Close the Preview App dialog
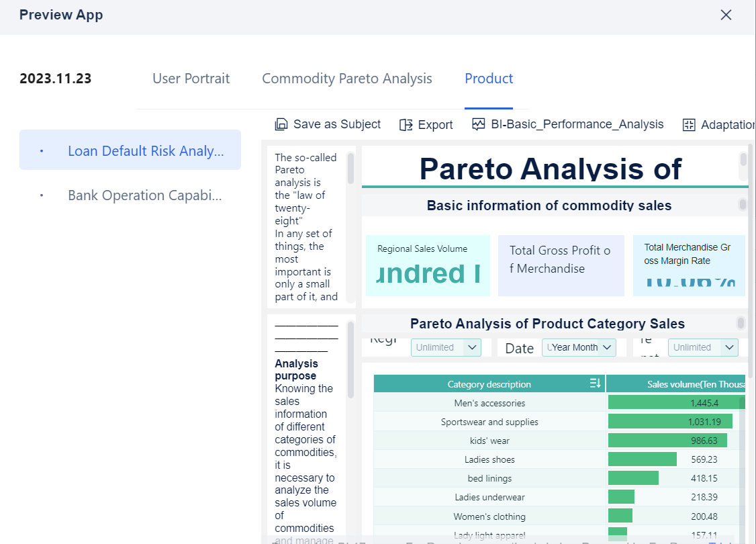The height and width of the screenshot is (544, 756). click(x=726, y=15)
